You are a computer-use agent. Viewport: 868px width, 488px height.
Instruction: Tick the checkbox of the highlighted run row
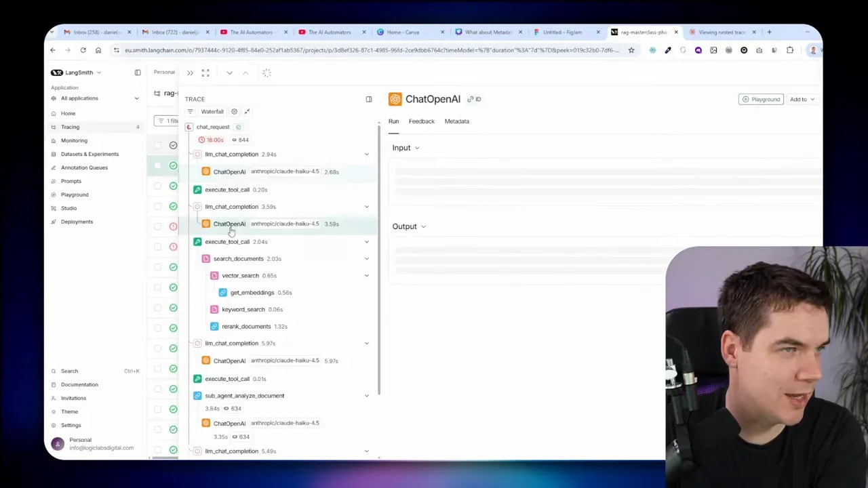pyautogui.click(x=158, y=165)
